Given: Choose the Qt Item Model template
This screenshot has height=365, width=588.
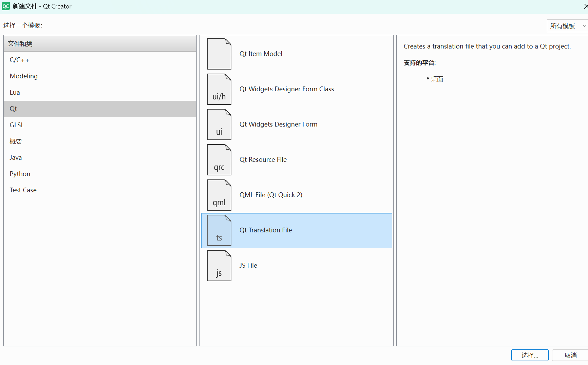Looking at the screenshot, I should (x=297, y=54).
